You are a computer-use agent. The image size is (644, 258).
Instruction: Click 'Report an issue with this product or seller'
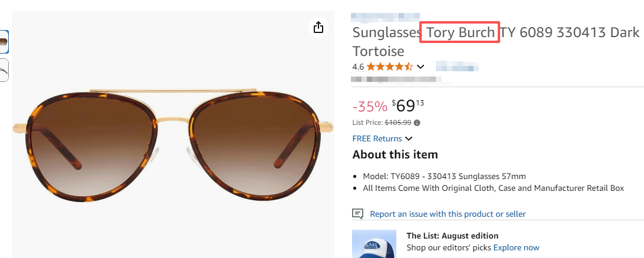[x=448, y=214]
